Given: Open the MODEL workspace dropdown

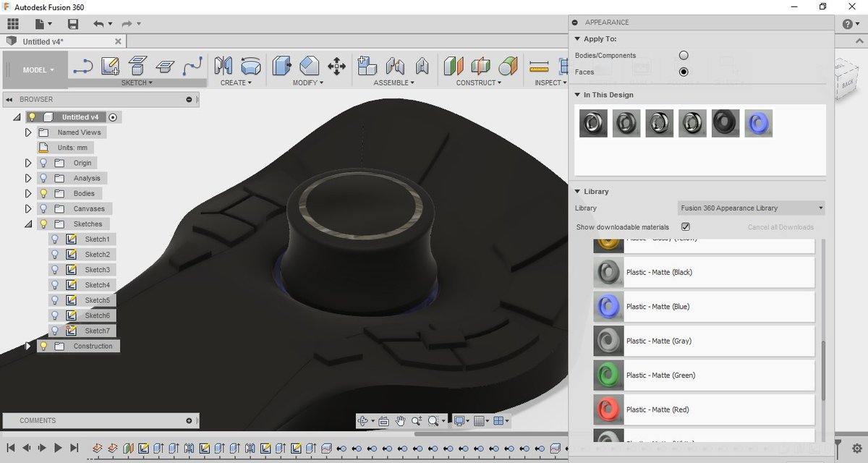Looking at the screenshot, I should (39, 70).
